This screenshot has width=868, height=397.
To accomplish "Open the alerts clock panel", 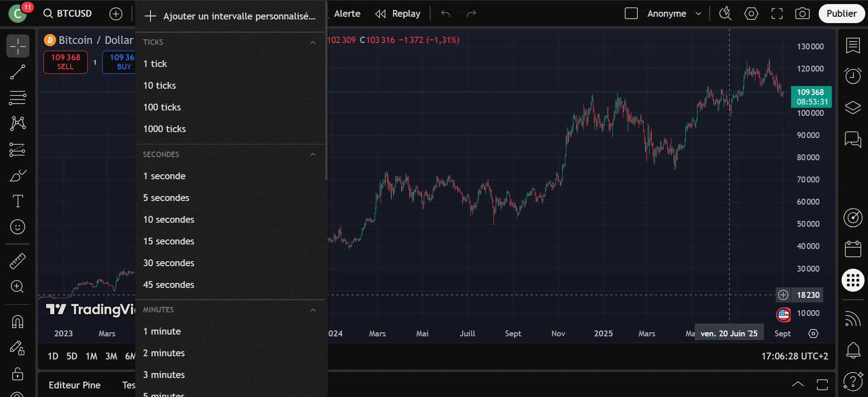I will (853, 76).
